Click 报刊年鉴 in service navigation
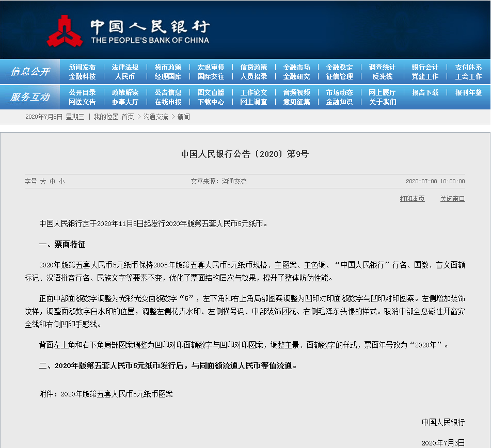The width and height of the screenshot is (491, 448). click(468, 93)
